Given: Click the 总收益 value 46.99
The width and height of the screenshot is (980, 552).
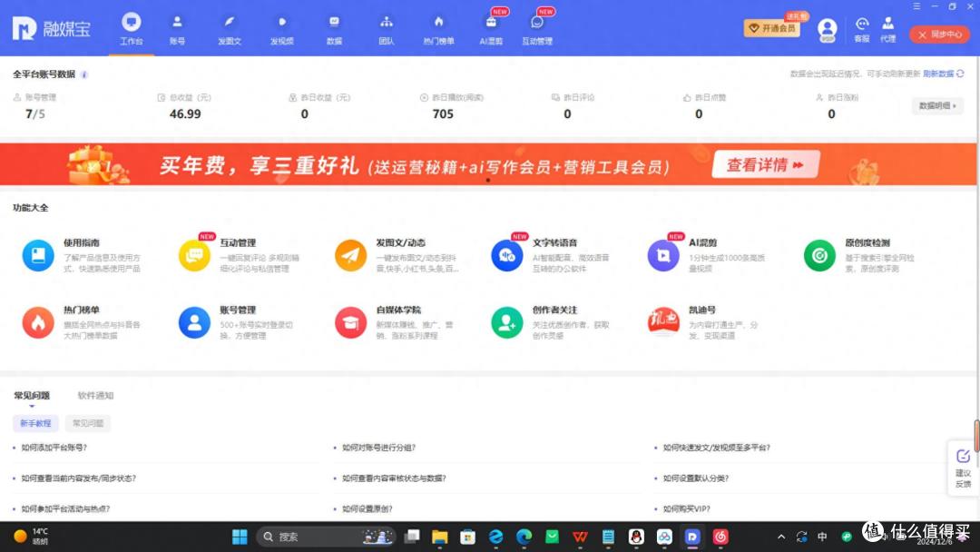Looking at the screenshot, I should (185, 113).
